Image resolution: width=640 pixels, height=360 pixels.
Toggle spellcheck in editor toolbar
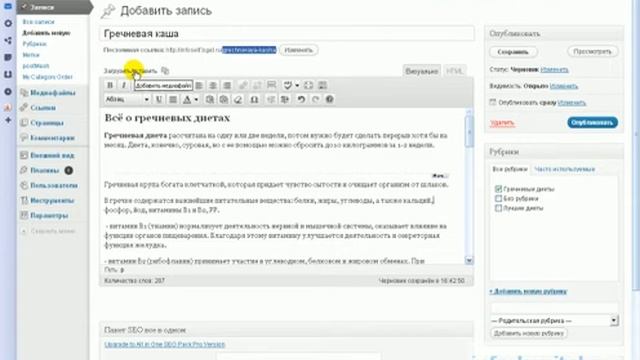coord(288,85)
